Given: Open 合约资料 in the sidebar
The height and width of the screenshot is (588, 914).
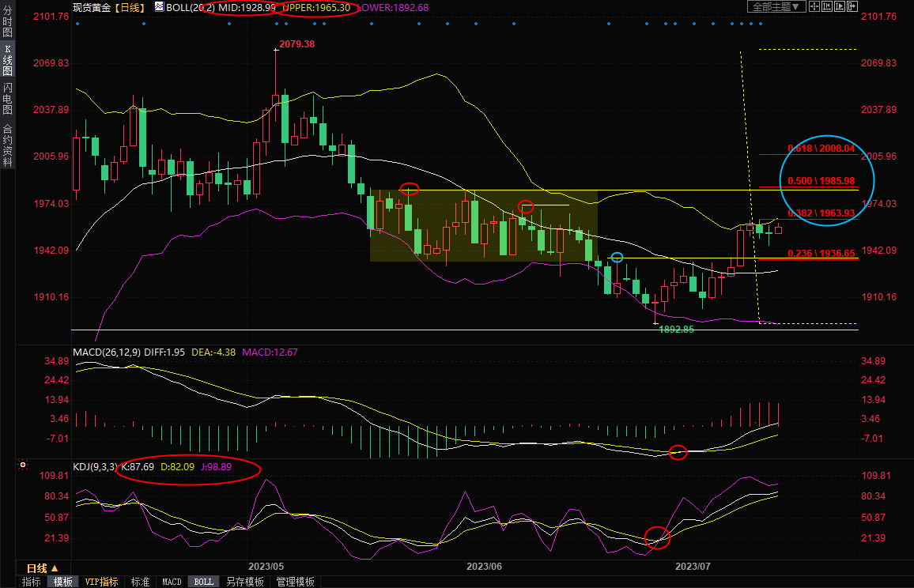Looking at the screenshot, I should (7, 145).
